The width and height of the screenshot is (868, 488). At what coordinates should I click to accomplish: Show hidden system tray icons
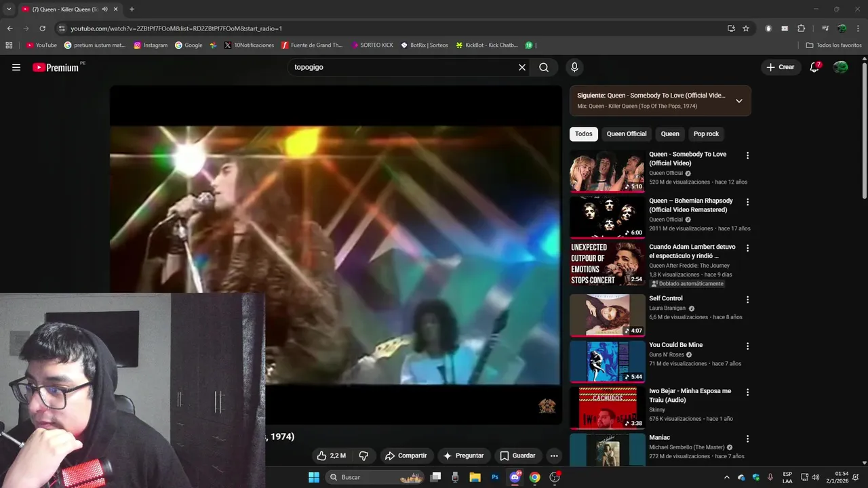point(726,477)
